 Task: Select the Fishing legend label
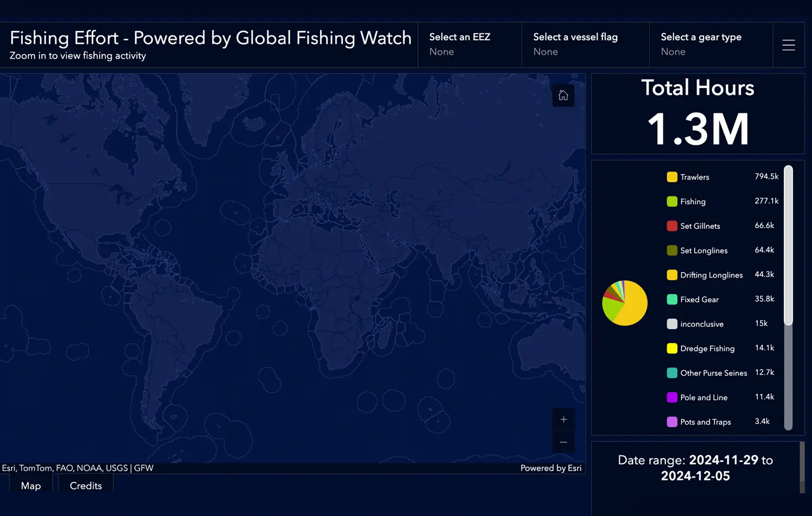[x=693, y=201]
